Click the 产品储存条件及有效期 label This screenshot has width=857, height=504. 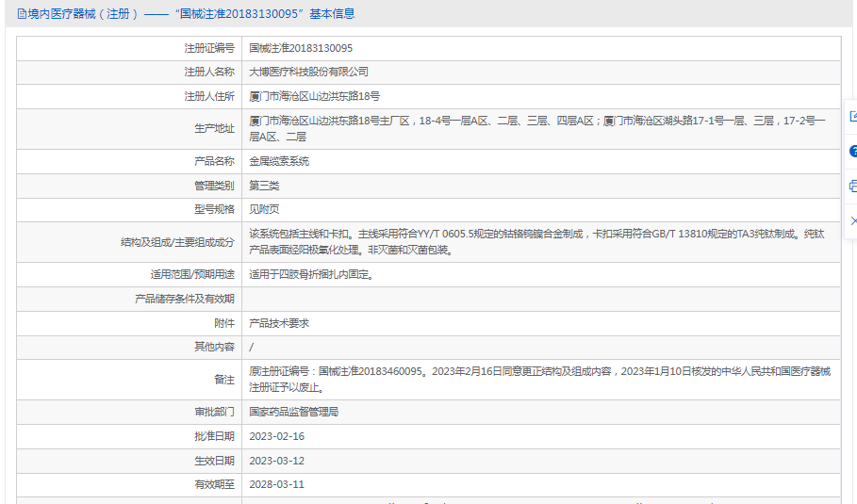pos(185,299)
